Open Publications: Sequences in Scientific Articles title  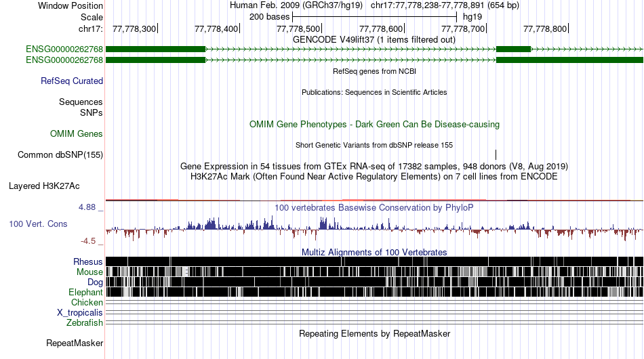374,92
